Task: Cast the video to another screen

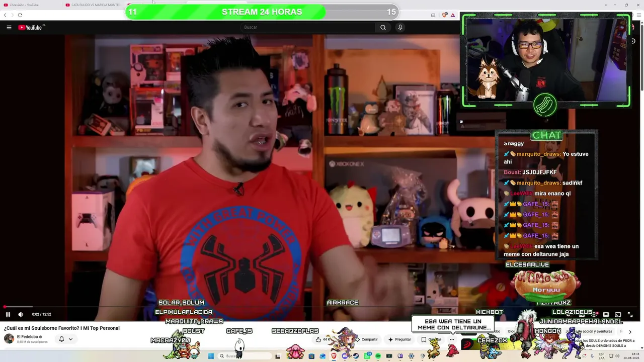Action: [x=618, y=315]
